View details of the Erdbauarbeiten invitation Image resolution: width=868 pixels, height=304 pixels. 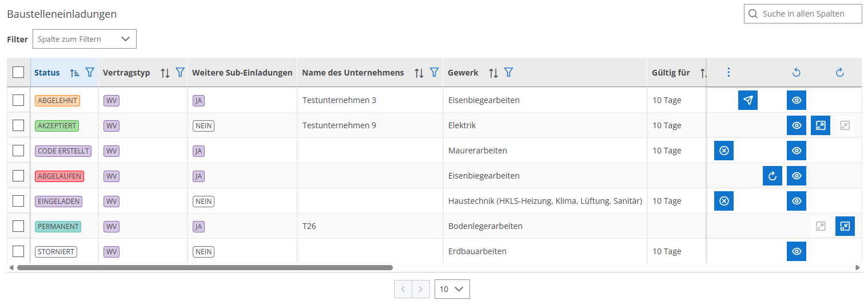[796, 251]
